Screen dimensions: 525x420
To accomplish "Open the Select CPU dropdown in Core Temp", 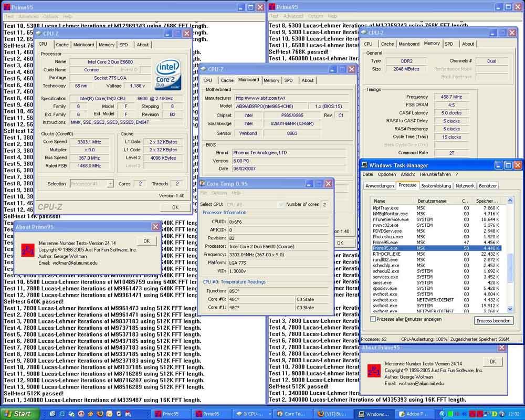I will point(280,204).
